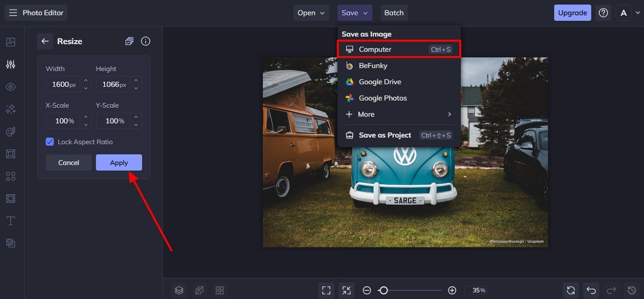The image size is (644, 299).
Task: Open the Artsy palette sidebar icon
Action: click(x=10, y=131)
